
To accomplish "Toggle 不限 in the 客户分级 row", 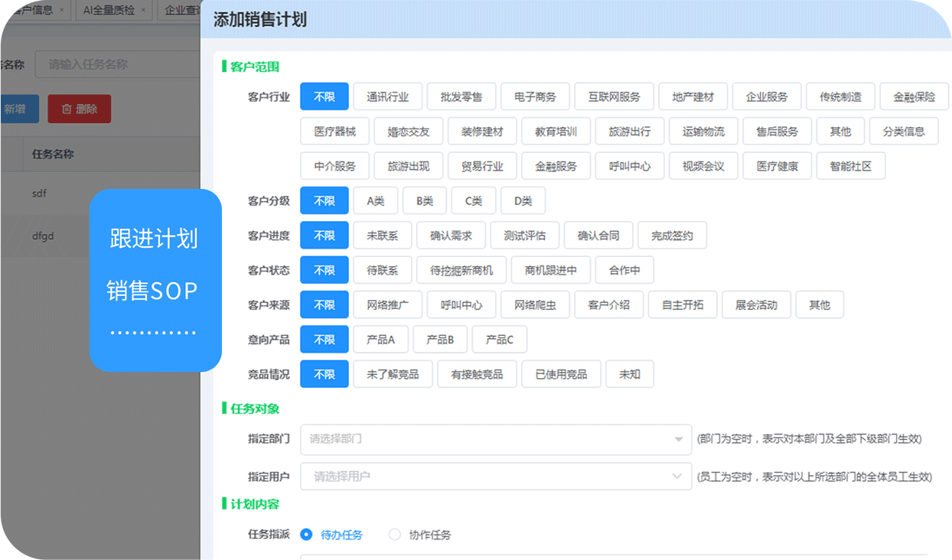I will click(x=324, y=201).
